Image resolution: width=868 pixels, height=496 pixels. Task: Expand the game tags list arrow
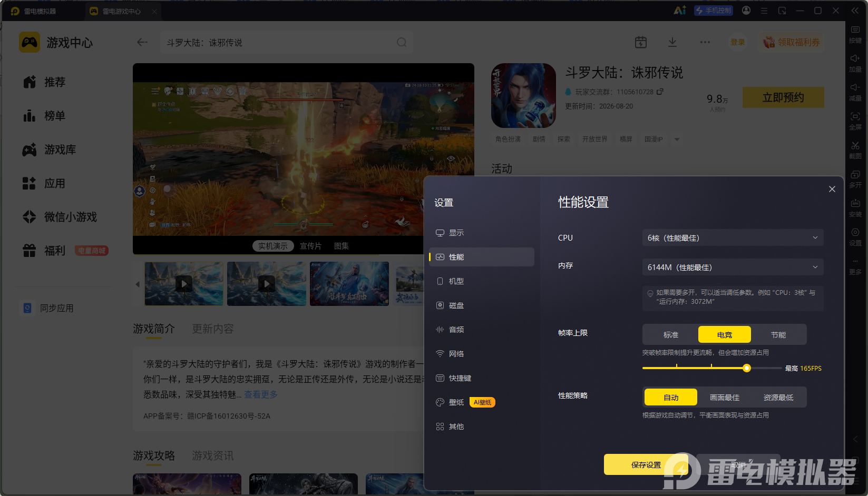(677, 140)
